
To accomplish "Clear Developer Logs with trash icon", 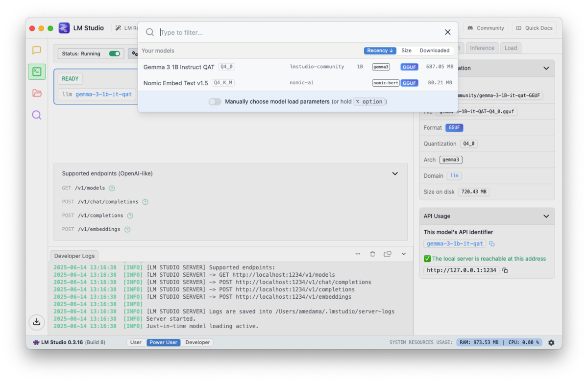I will [x=372, y=254].
